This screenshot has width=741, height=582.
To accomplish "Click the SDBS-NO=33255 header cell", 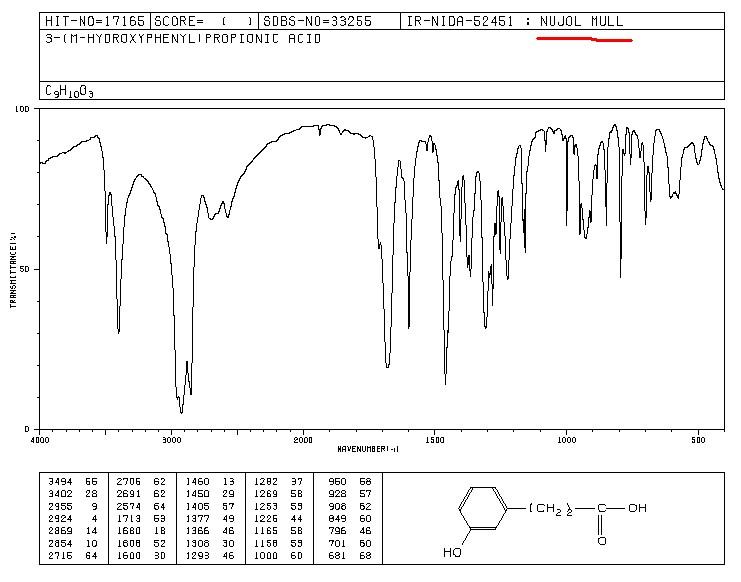I will (x=329, y=21).
